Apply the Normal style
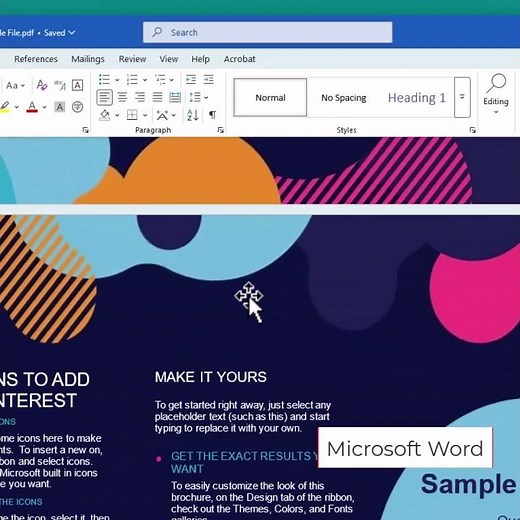 coord(270,97)
